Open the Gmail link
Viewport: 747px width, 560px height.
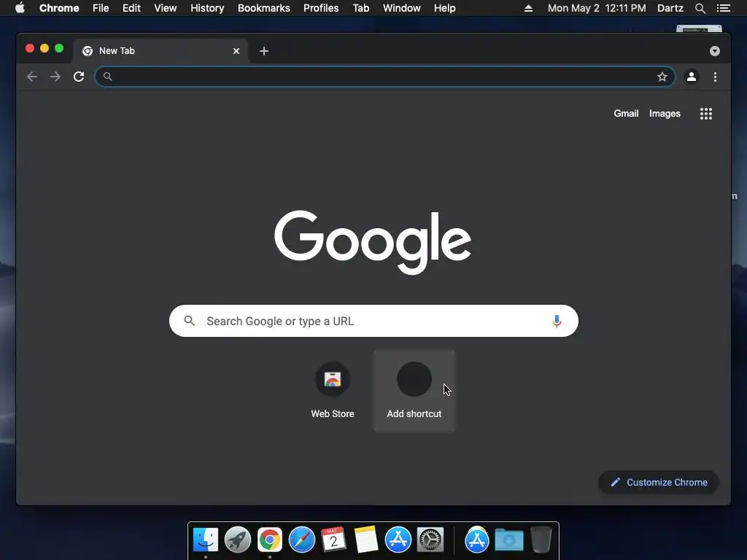coord(626,113)
